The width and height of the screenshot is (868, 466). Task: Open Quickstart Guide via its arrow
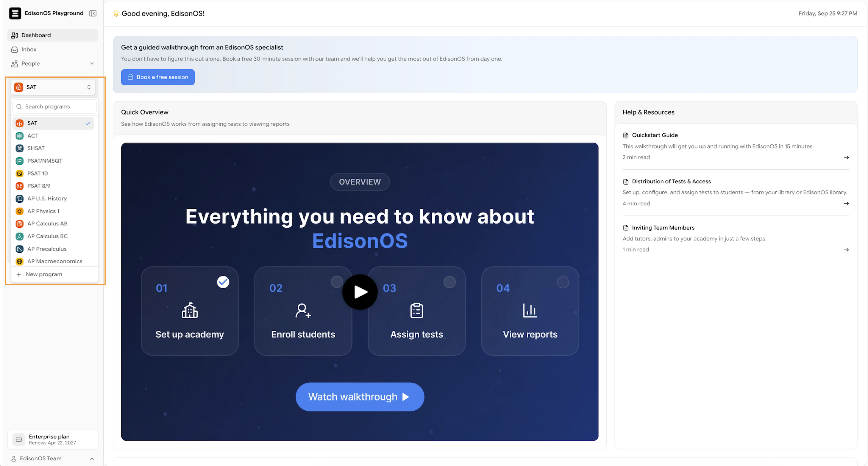(846, 158)
